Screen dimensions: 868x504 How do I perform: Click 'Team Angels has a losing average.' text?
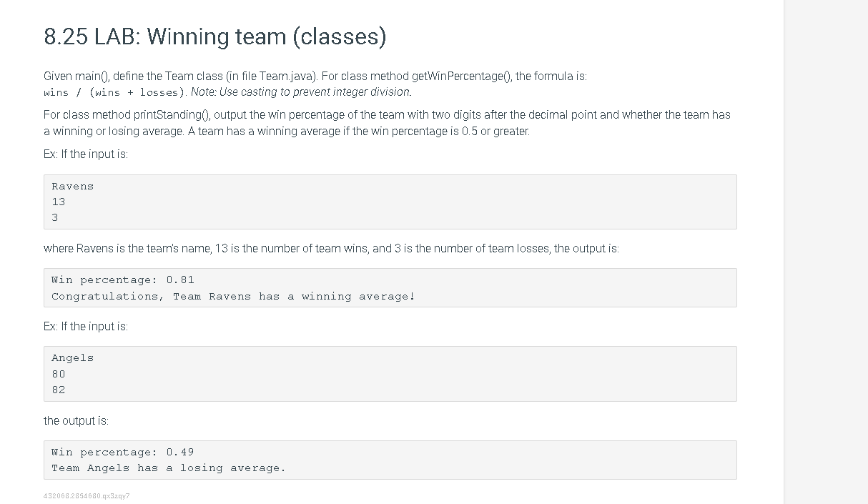169,468
